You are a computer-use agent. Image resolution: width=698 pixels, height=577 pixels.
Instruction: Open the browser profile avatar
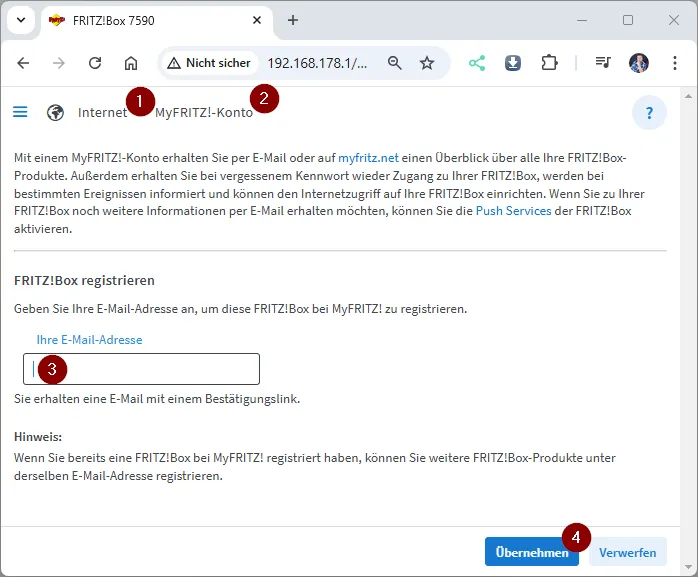(639, 63)
